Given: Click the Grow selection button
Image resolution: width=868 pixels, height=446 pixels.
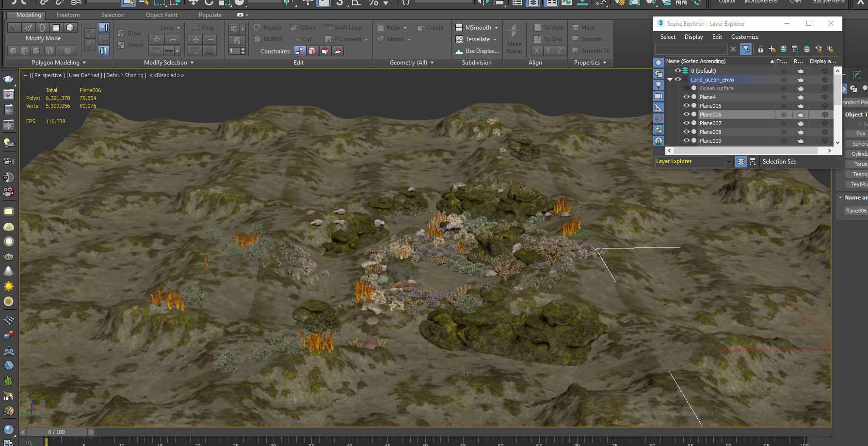Looking at the screenshot, I should [129, 33].
